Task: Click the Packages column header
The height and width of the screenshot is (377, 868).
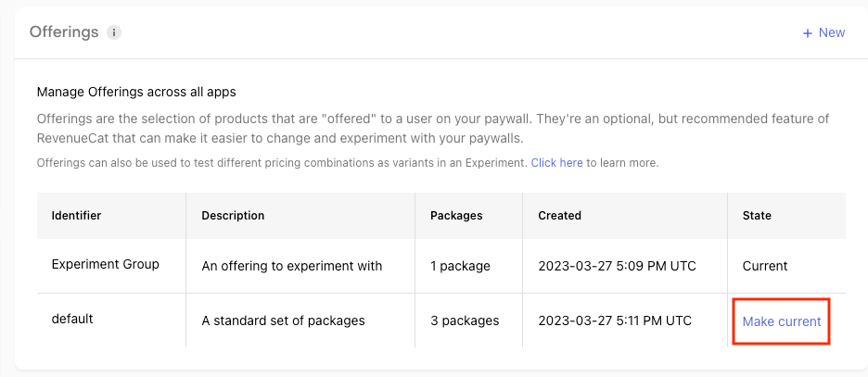Action: (456, 215)
